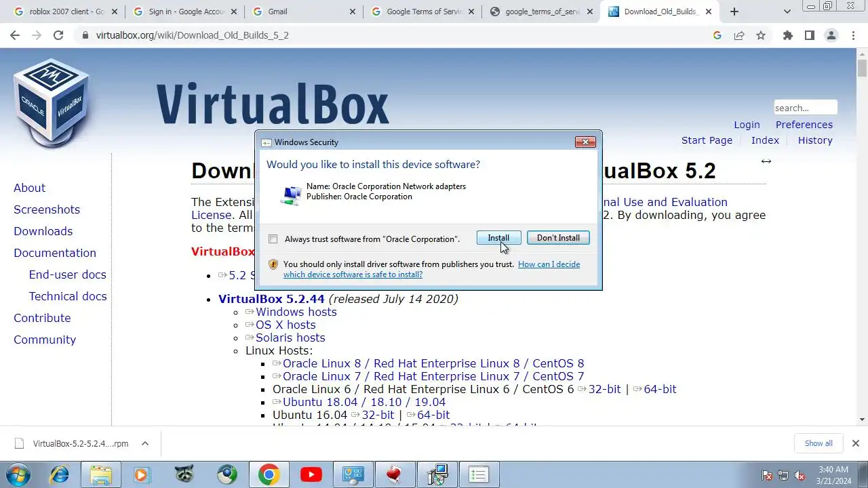Click volume icon in system tray
868x488 pixels.
(x=800, y=475)
